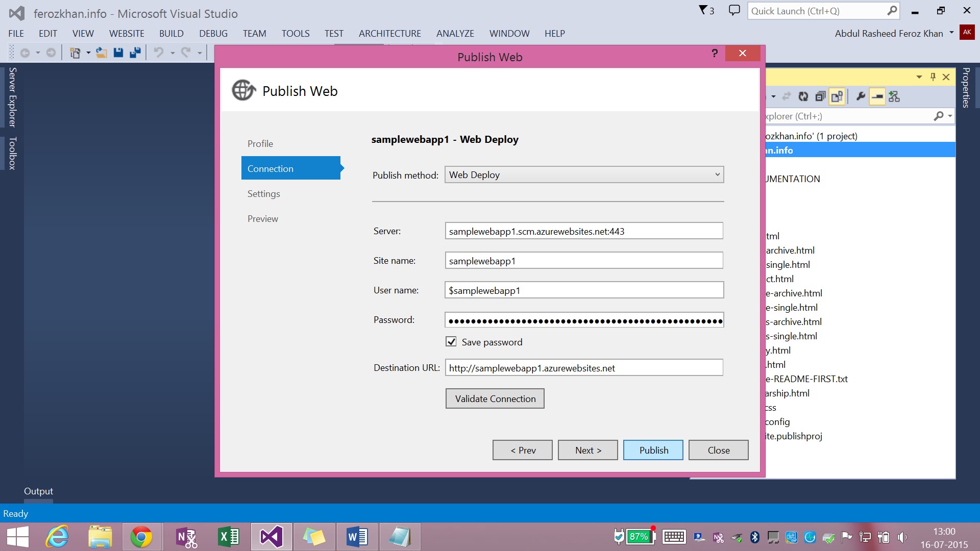This screenshot has height=551, width=980.
Task: Click the Bluetooth tray icon
Action: [755, 537]
